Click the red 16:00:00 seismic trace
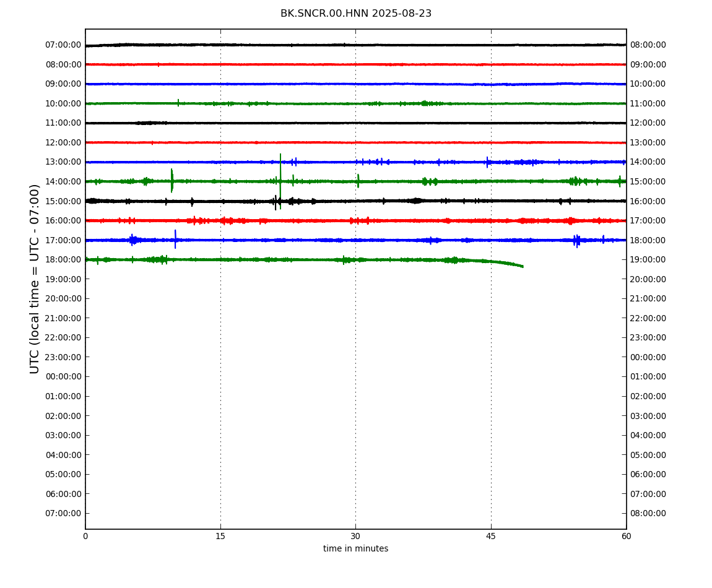The image size is (712, 588). 355,221
